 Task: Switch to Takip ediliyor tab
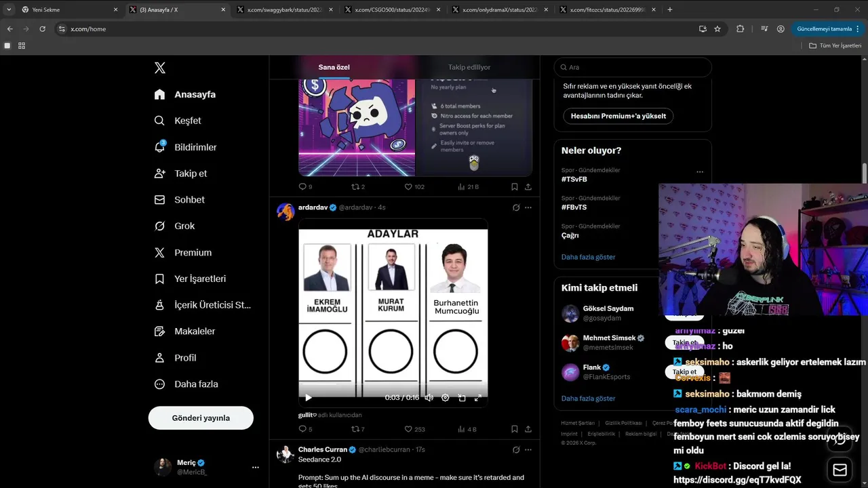tap(469, 67)
